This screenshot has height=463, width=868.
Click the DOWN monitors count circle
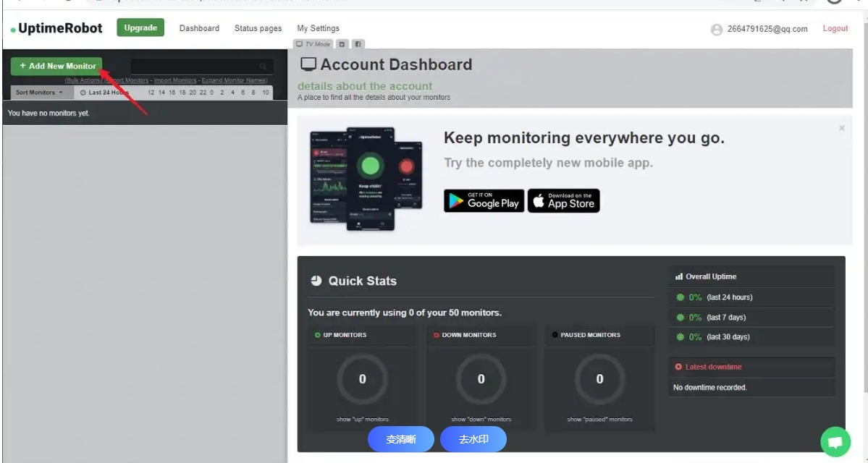tap(481, 380)
